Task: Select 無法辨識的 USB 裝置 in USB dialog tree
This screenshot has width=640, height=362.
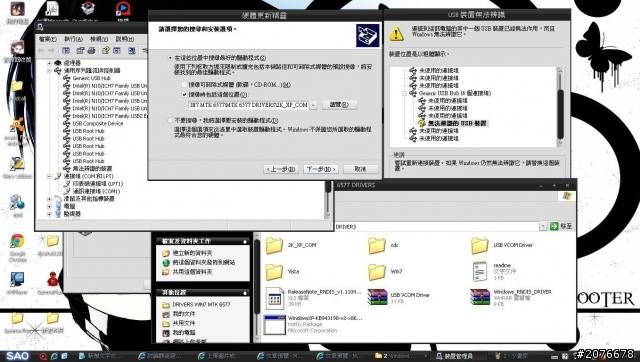Action: (x=457, y=123)
